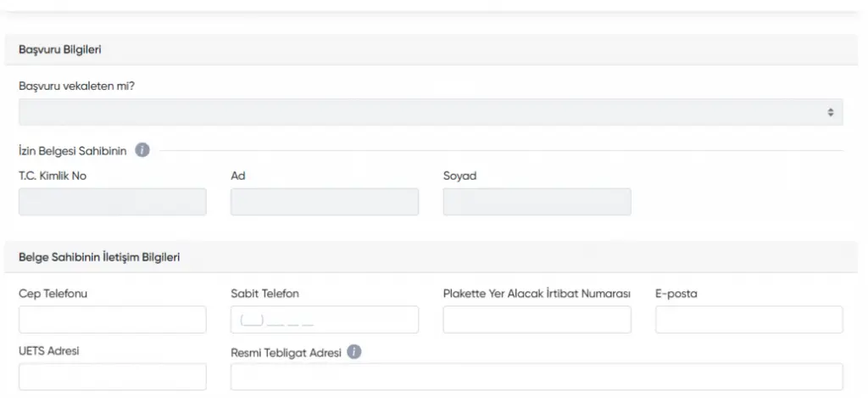Focus the Ad input field
Image resolution: width=868 pixels, height=398 pixels.
click(324, 202)
